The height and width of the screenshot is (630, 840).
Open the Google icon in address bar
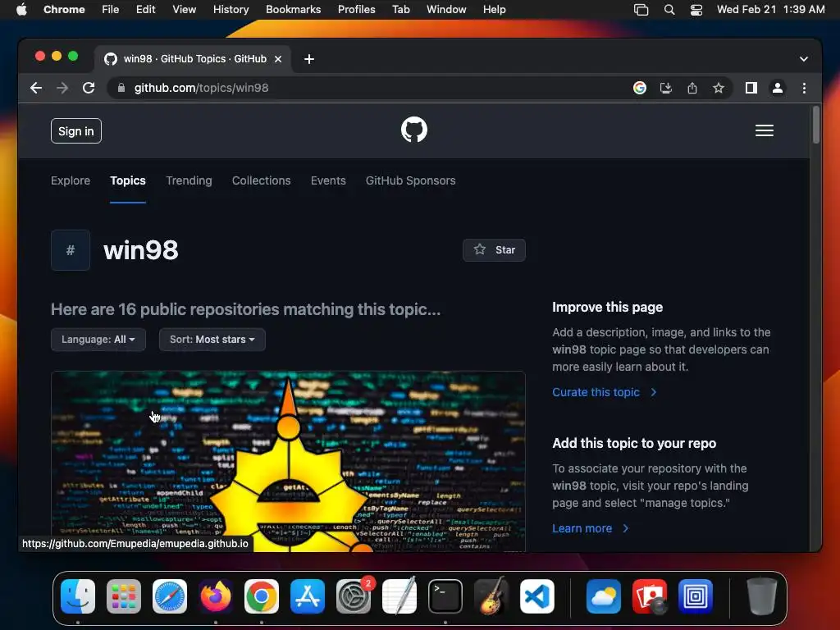pos(639,88)
